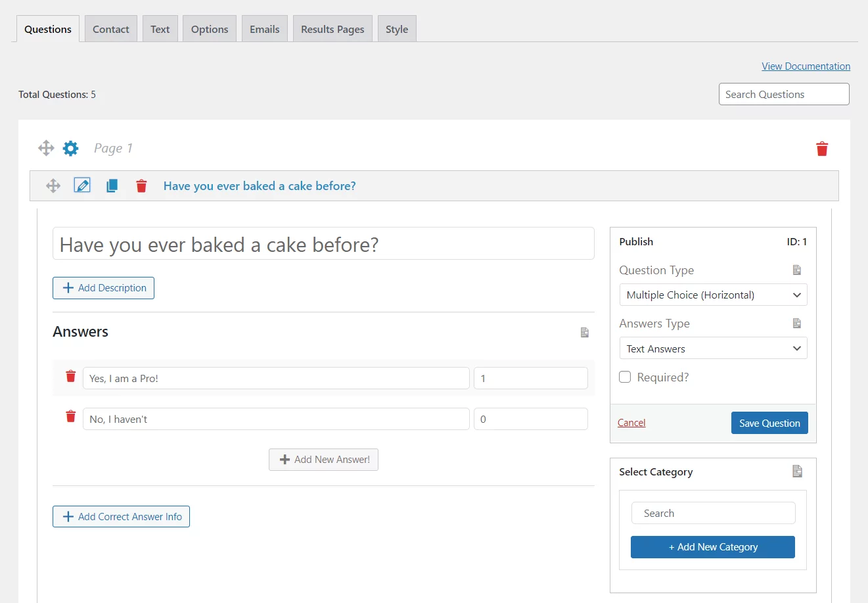Open the Multiple Choice (Horizontal) question type dropdown
Screen dimensions: 868x603
tap(713, 295)
